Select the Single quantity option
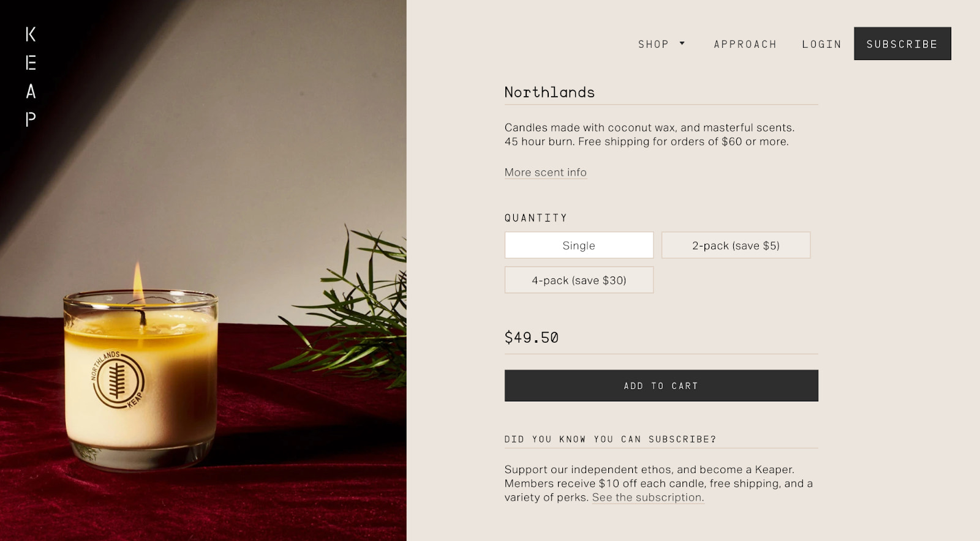 click(x=578, y=245)
